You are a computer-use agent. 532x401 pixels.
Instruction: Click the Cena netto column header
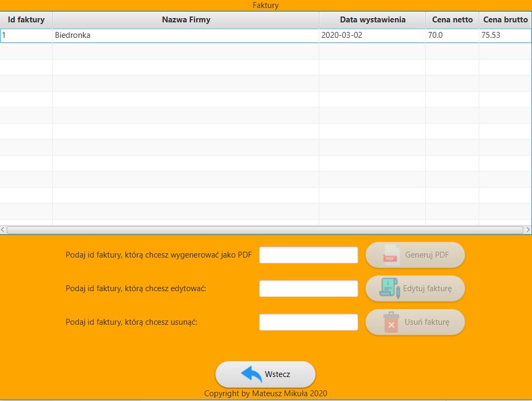(x=452, y=20)
